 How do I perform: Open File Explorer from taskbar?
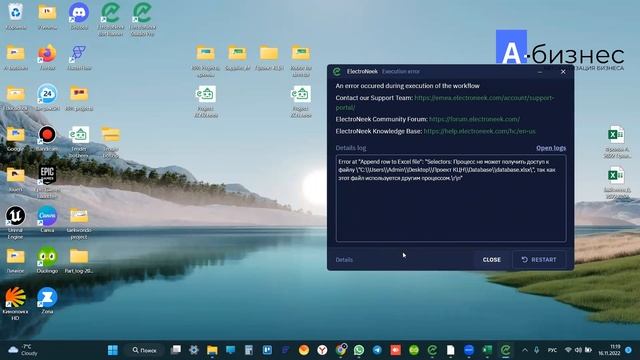212,350
